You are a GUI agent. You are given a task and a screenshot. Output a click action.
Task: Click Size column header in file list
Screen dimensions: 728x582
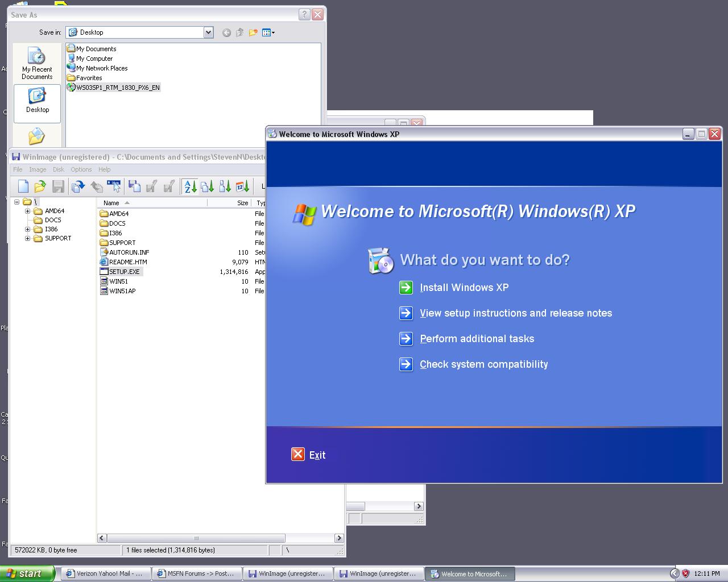pyautogui.click(x=229, y=203)
